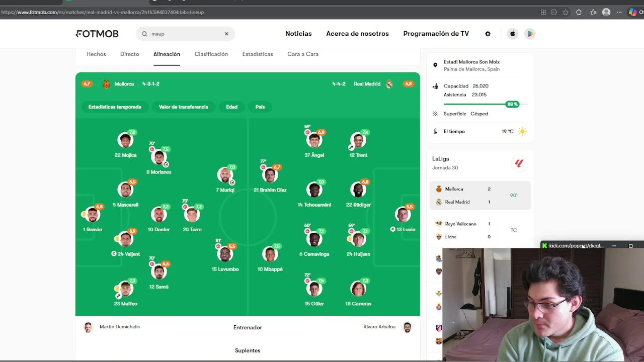Image resolution: width=644 pixels, height=362 pixels.
Task: Open the browser profile avatar
Action: click(606, 12)
